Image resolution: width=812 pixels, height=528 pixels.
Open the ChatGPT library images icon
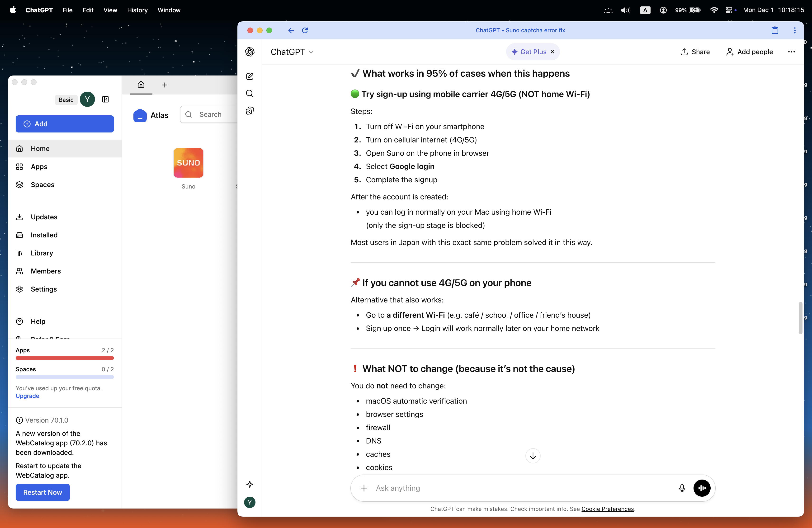click(x=250, y=111)
